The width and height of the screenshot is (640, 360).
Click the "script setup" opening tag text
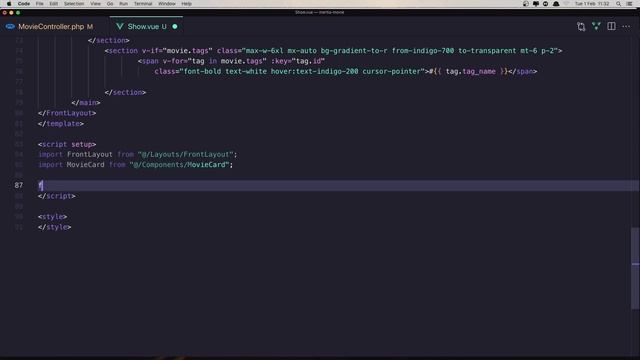(x=67, y=144)
